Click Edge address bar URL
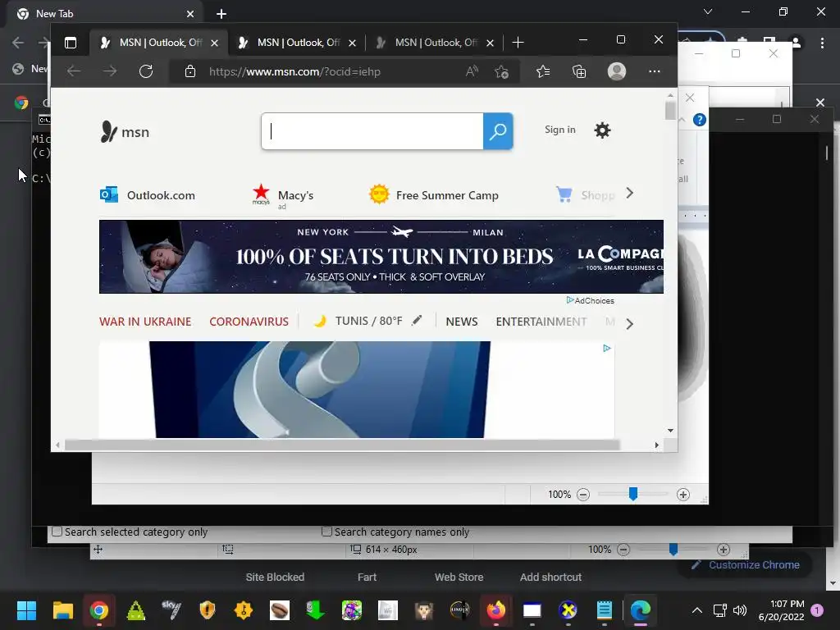This screenshot has height=630, width=840. (295, 72)
